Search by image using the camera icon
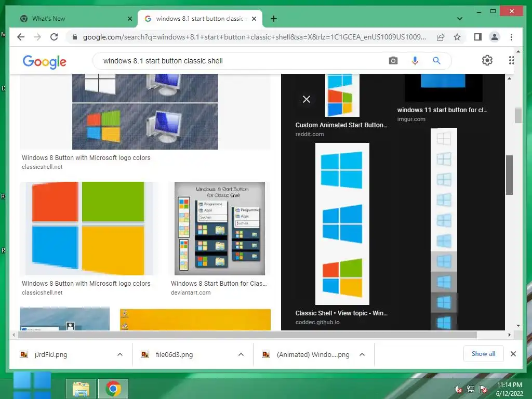Image resolution: width=532 pixels, height=399 pixels. tap(393, 61)
